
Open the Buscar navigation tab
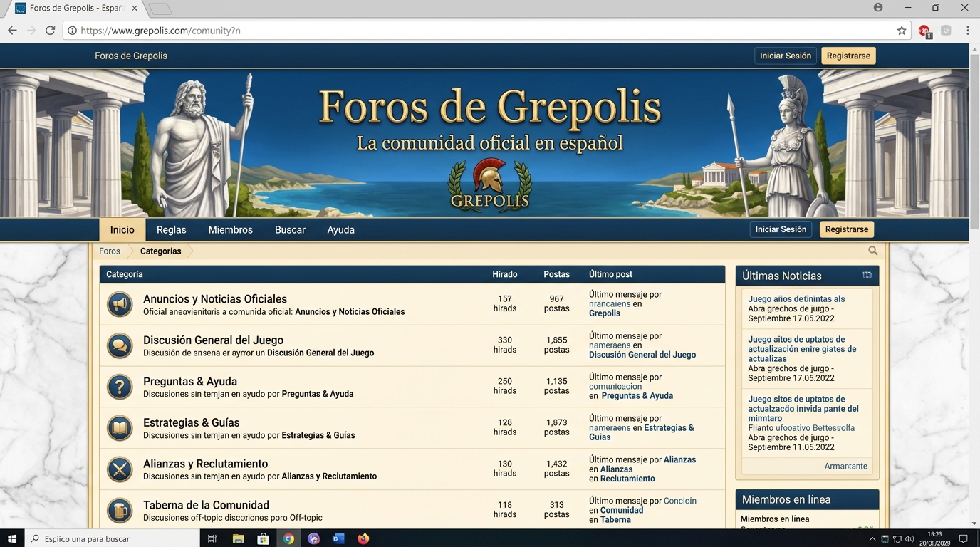[290, 230]
